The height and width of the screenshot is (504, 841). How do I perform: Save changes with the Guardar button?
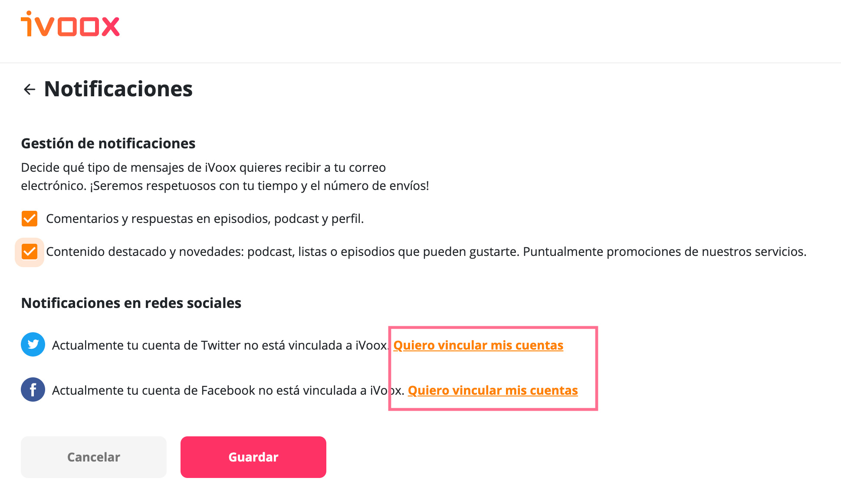(x=253, y=457)
